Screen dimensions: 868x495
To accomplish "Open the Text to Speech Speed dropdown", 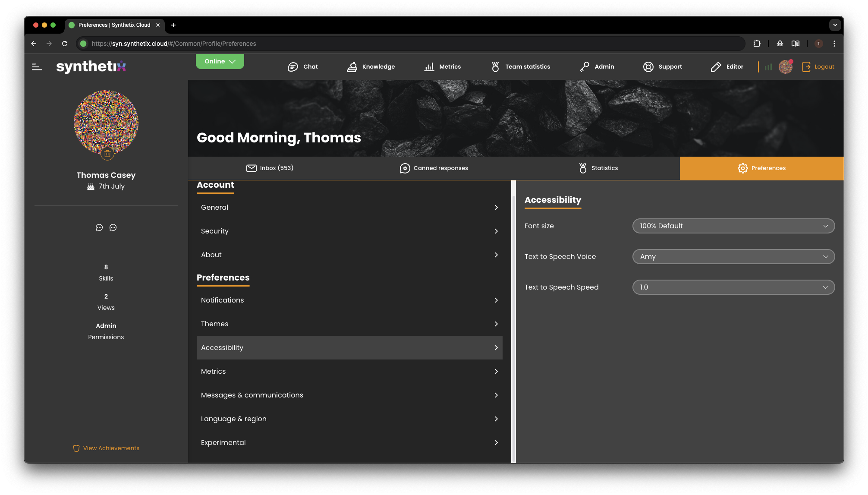I will pos(733,287).
